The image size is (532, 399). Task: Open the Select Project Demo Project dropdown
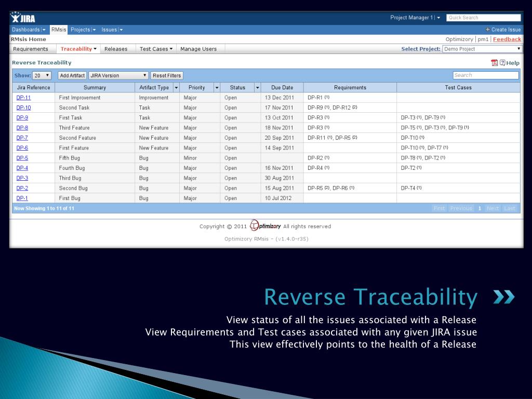(482, 49)
